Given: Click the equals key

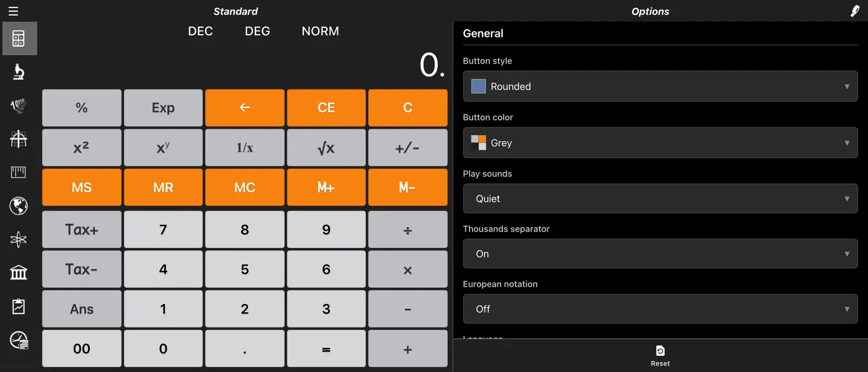Looking at the screenshot, I should 326,349.
